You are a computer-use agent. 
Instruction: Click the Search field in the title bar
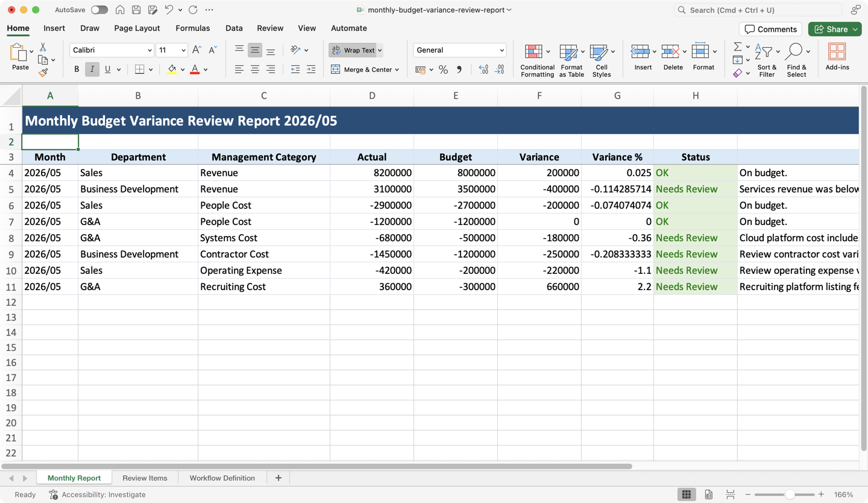point(758,10)
